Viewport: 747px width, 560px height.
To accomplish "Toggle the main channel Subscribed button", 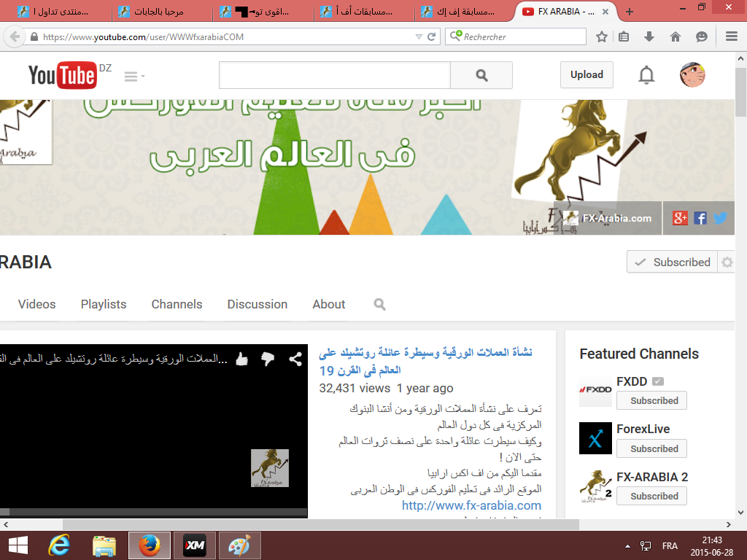I will click(672, 262).
